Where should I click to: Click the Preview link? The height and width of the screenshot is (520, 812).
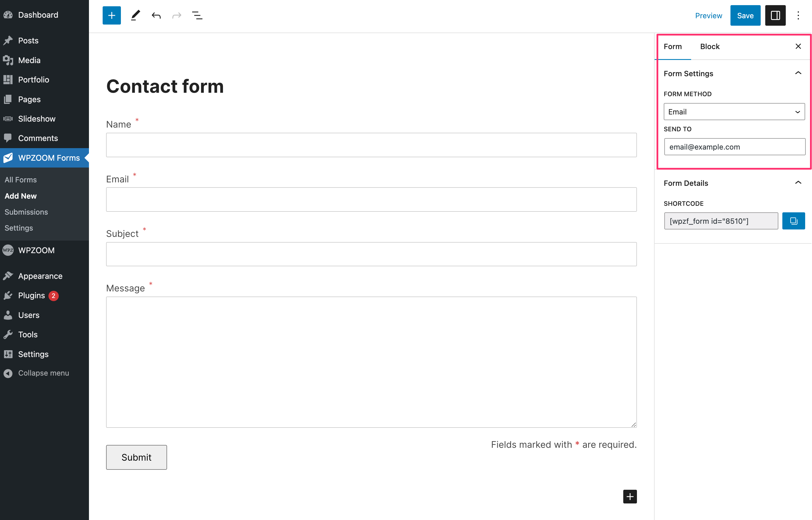[709, 15]
